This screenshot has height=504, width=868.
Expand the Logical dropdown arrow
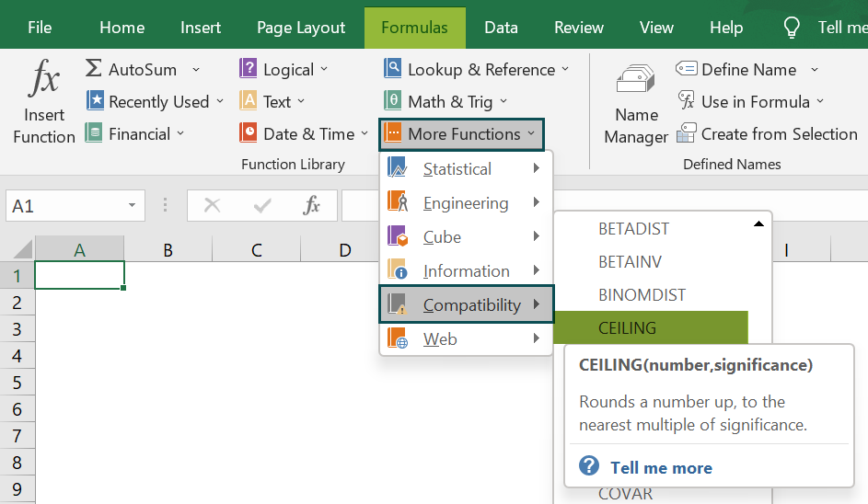pos(324,69)
